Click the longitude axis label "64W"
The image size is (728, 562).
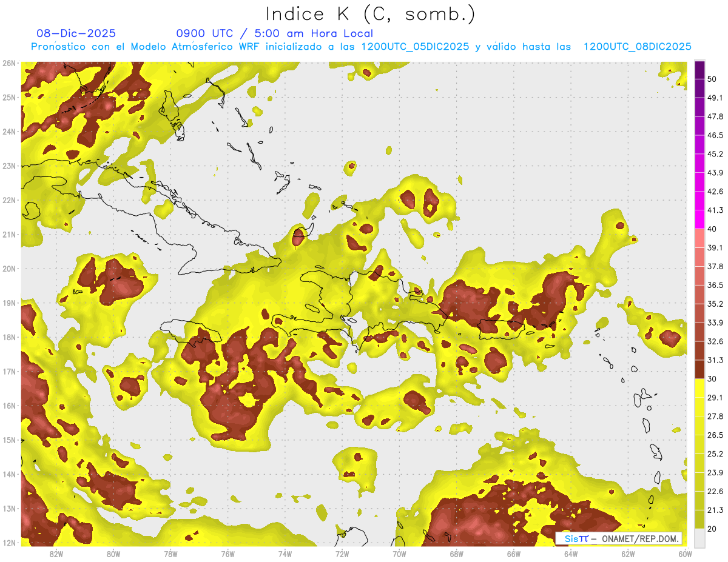pos(571,554)
